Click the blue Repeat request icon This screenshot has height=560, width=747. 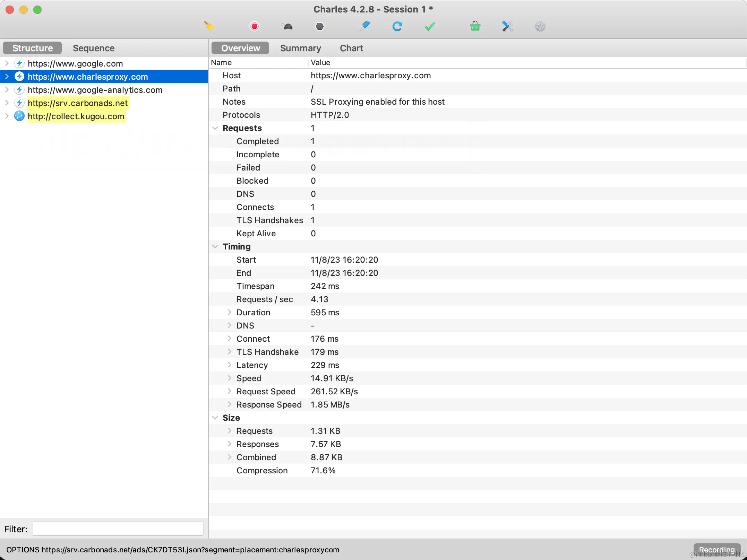397,26
